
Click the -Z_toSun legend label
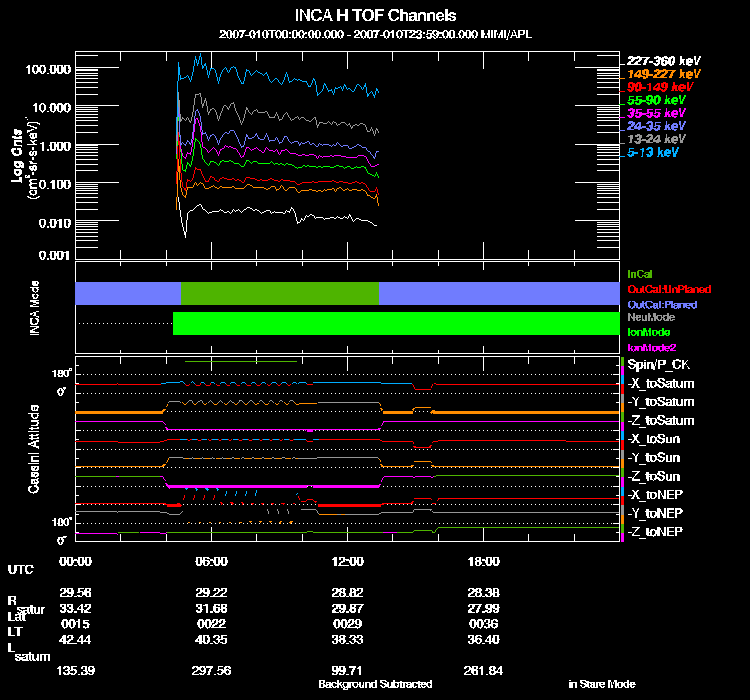coord(654,476)
